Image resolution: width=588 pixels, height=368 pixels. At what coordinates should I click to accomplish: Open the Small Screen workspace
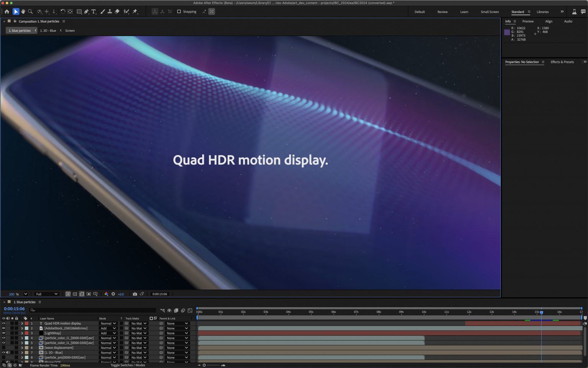click(489, 12)
